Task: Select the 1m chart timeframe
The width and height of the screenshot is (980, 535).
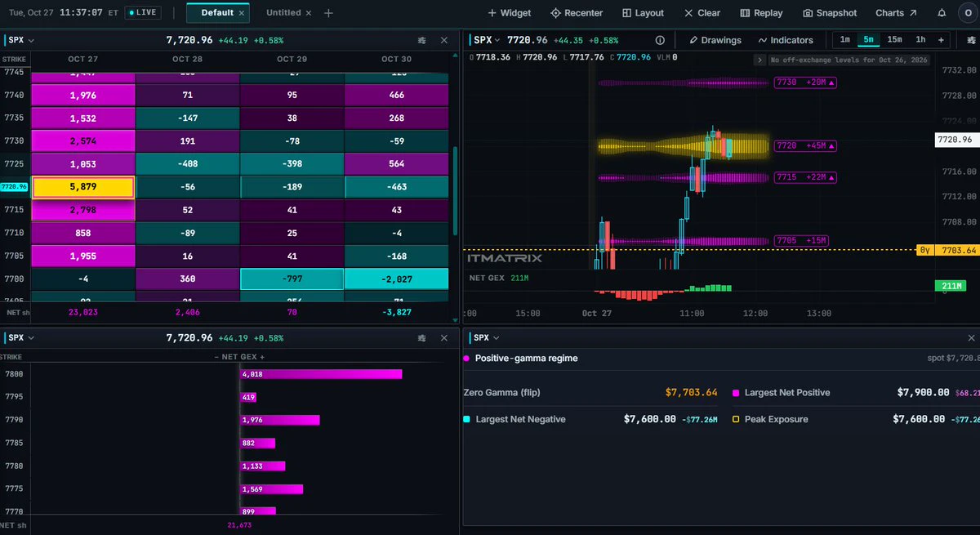Action: click(x=844, y=39)
